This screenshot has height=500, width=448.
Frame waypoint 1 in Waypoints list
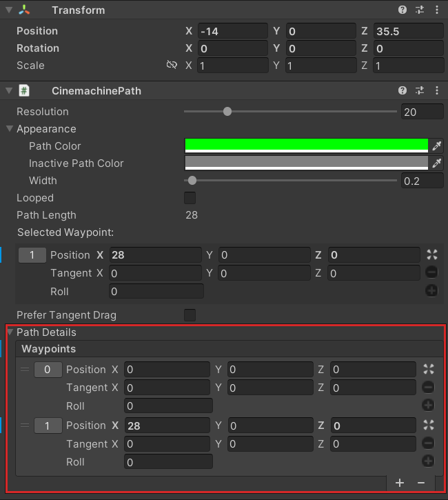429,425
